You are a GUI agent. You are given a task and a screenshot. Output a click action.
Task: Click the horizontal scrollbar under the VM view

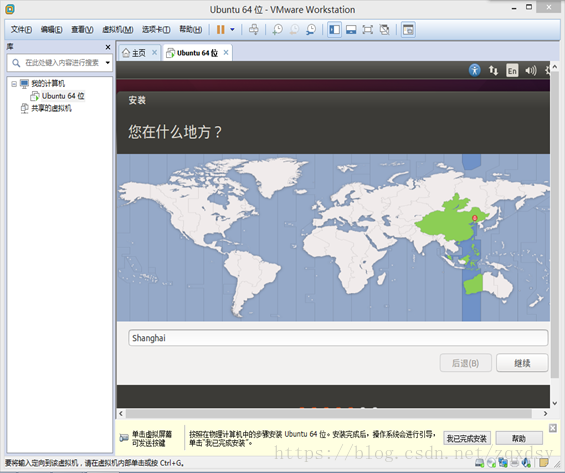(329, 413)
